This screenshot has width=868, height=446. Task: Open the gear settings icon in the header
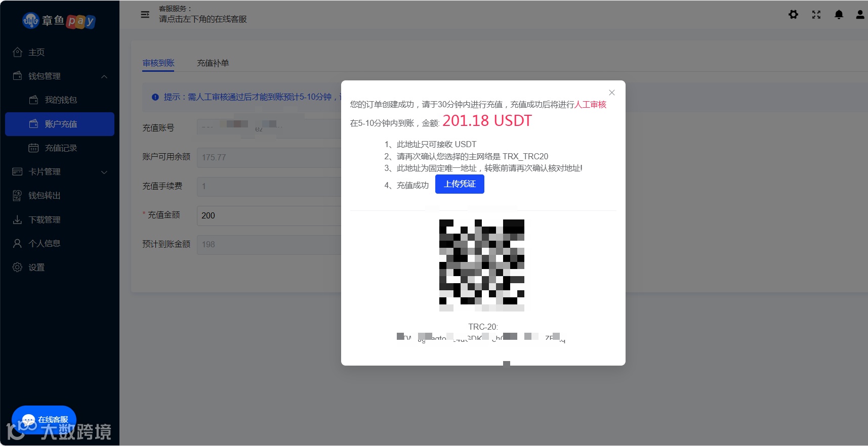tap(794, 15)
